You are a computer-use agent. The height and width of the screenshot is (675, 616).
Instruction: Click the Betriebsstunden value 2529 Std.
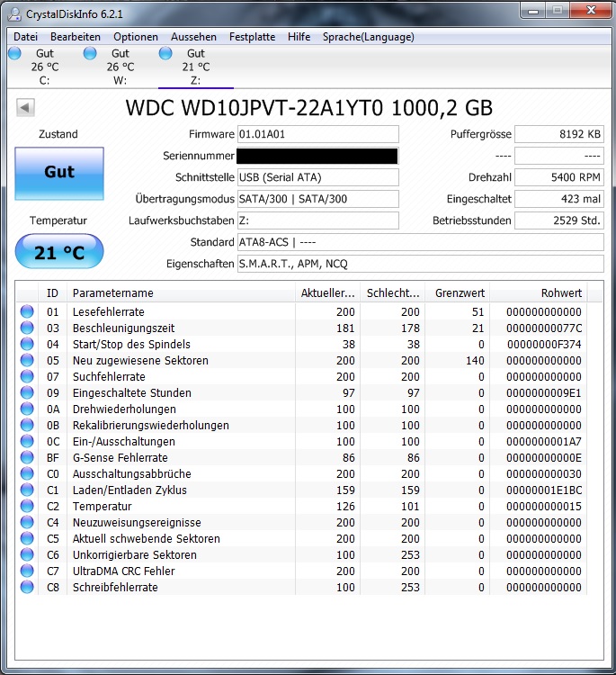[559, 220]
